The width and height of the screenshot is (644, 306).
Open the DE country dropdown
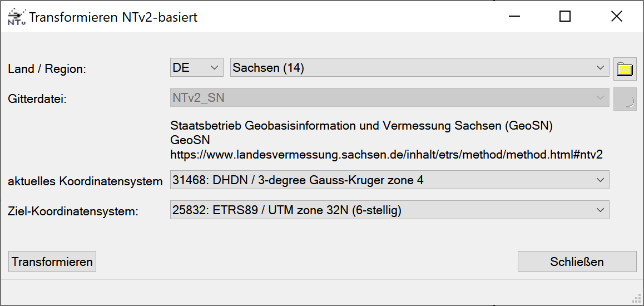click(x=196, y=68)
